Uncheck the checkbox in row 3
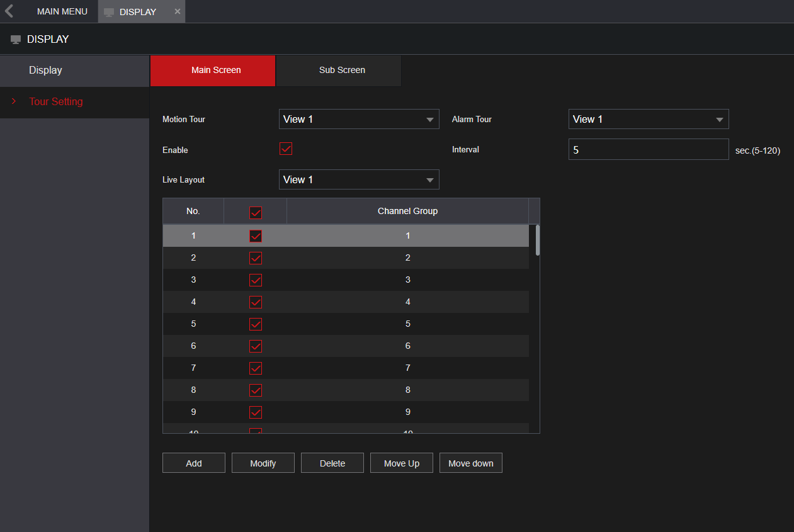 click(x=256, y=280)
